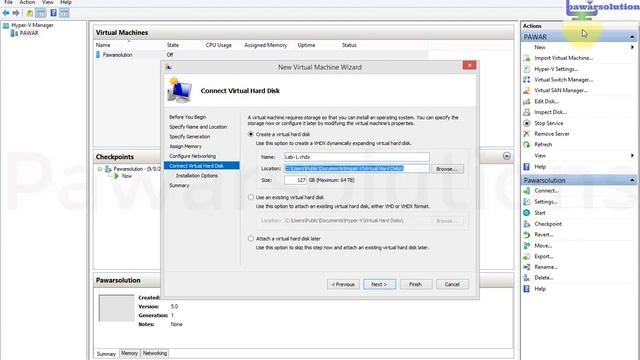Image resolution: width=640 pixels, height=360 pixels.
Task: Open the File menu
Action: pos(8,2)
